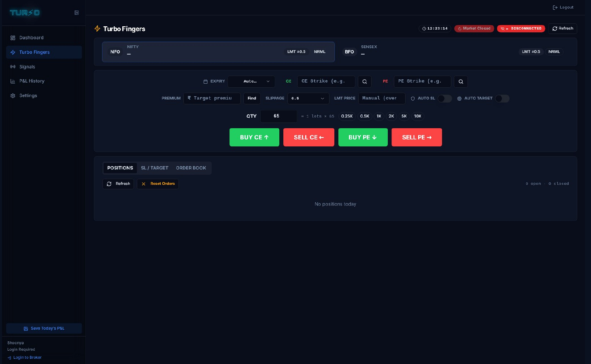Collapse the sidebar using panel icon
Screen dimensions: 591x364
pos(77,13)
